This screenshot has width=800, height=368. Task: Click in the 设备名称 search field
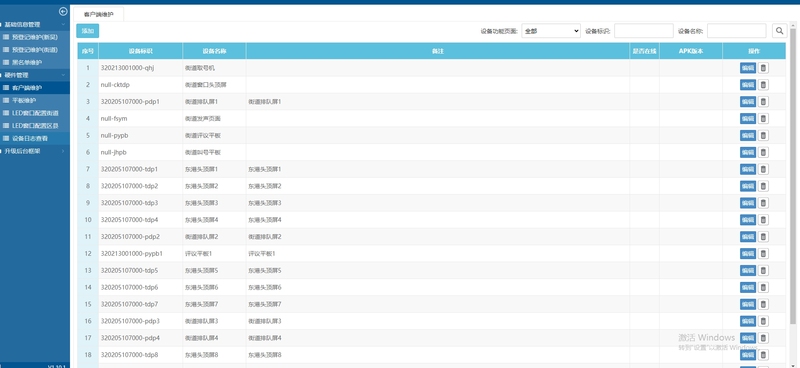(x=736, y=31)
